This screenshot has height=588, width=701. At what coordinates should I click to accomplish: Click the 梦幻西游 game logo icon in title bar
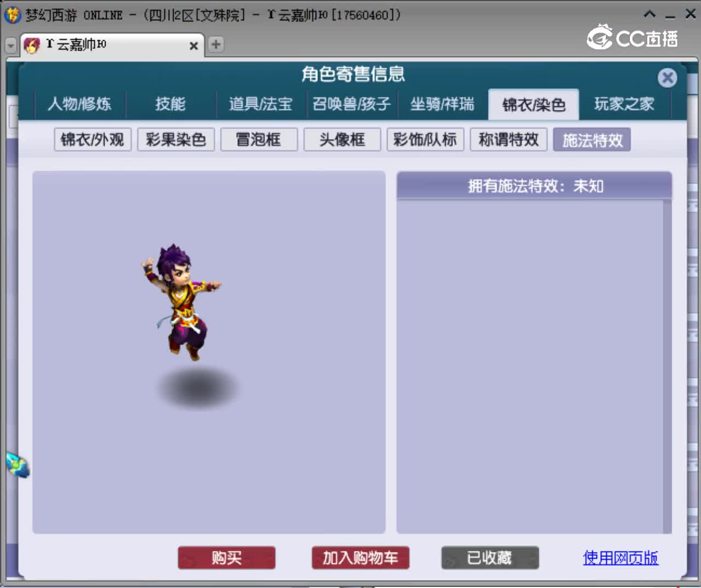point(12,15)
